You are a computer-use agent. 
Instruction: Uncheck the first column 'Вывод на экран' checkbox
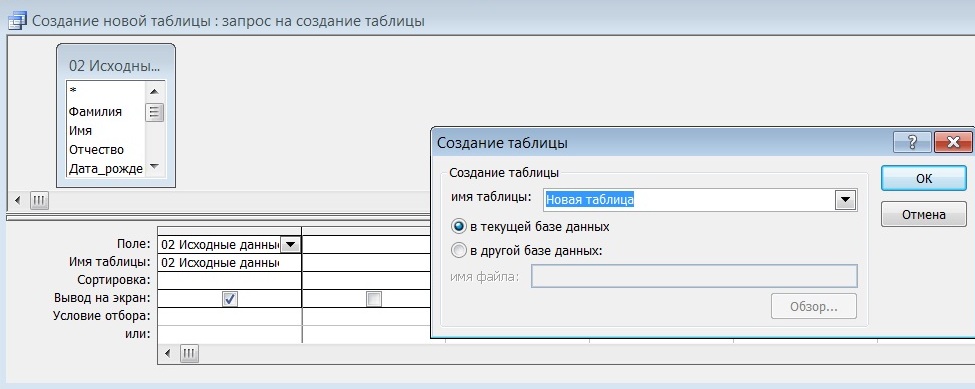(x=229, y=300)
